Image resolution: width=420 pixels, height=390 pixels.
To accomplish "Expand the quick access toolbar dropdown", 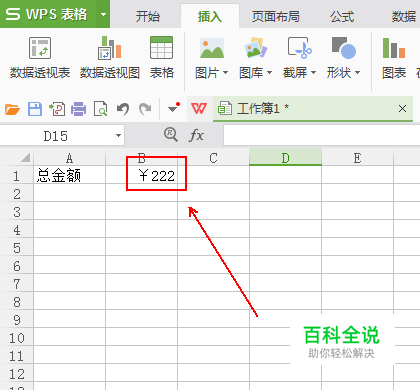I will 174,108.
